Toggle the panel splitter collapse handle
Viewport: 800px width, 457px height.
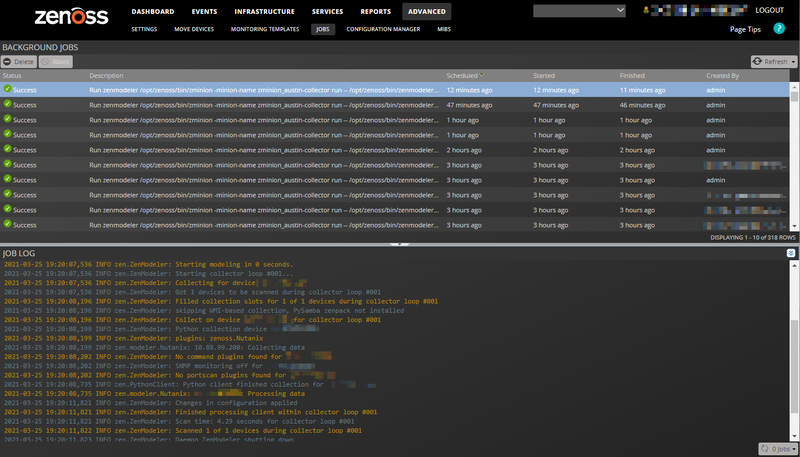coord(399,244)
